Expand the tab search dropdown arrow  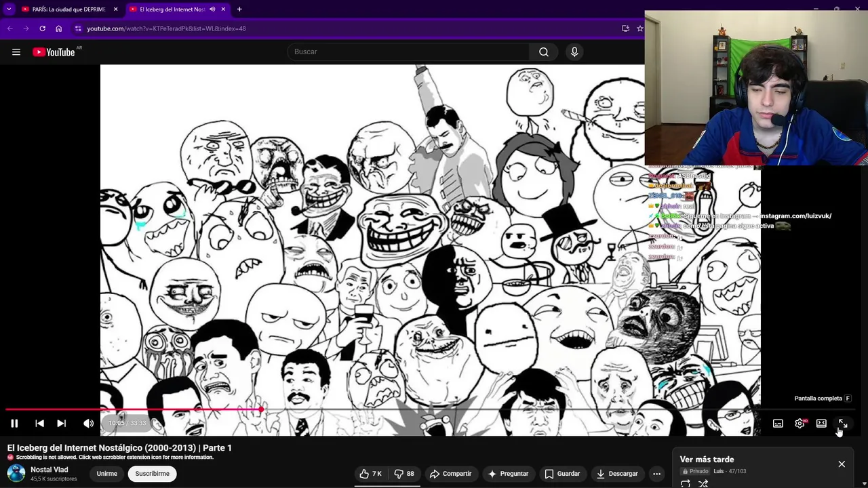[9, 9]
